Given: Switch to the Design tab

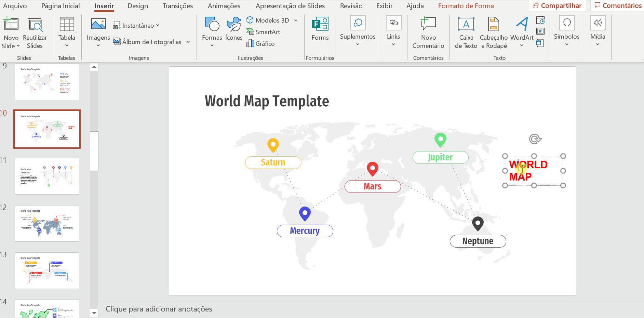Looking at the screenshot, I should (138, 6).
